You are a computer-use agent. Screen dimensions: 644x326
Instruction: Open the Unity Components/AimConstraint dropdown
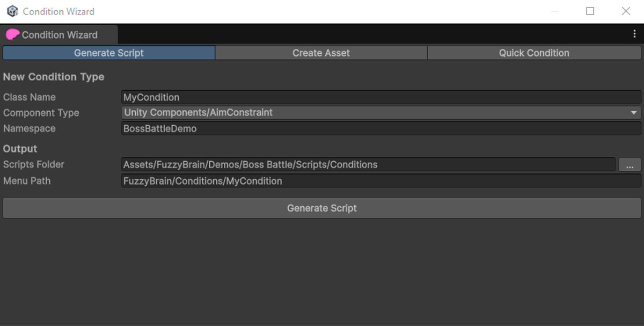[381, 113]
